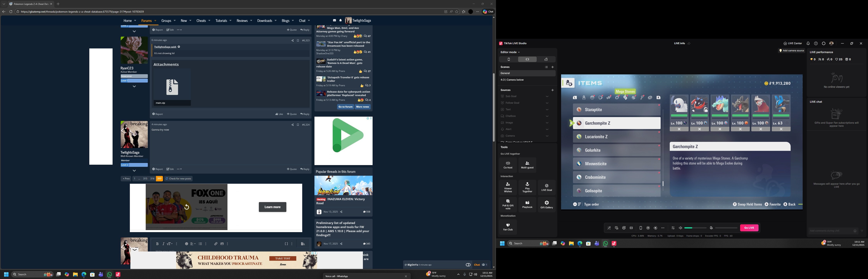Open the Gift Gallery tool

point(547,205)
